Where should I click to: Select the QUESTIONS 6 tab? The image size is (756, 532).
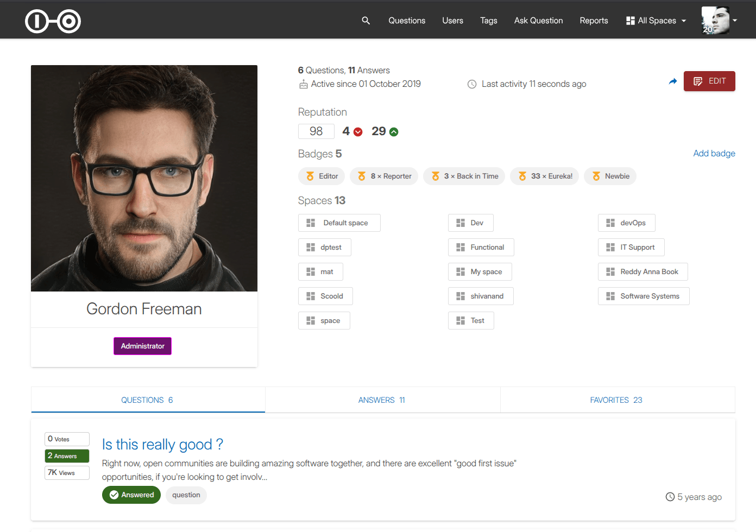point(148,400)
